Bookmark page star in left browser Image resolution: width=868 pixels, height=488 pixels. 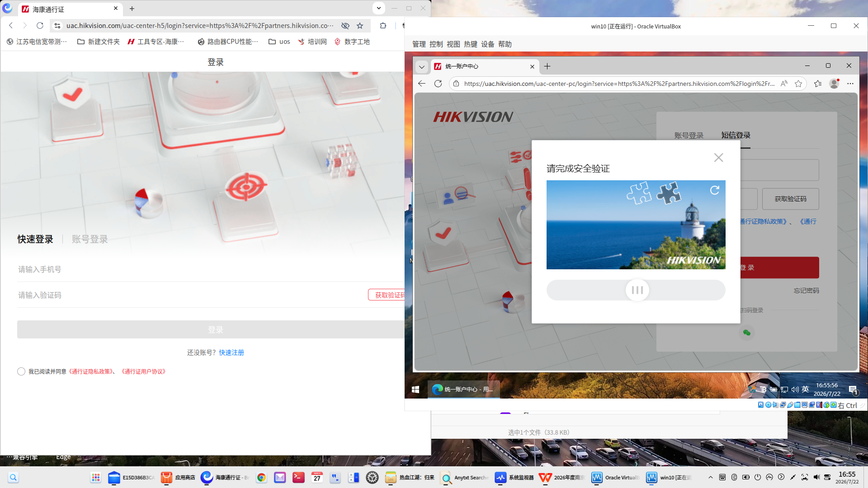click(x=360, y=26)
